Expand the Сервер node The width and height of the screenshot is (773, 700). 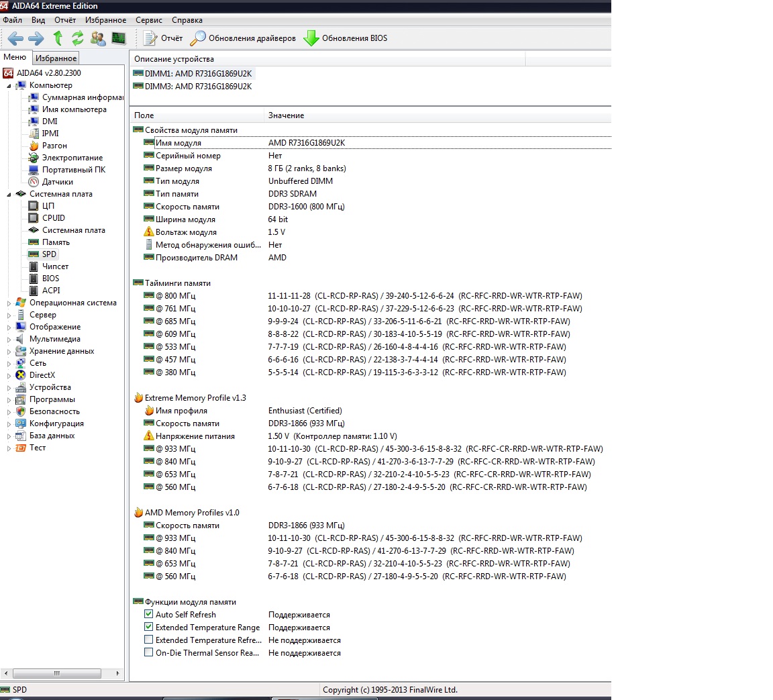click(8, 315)
